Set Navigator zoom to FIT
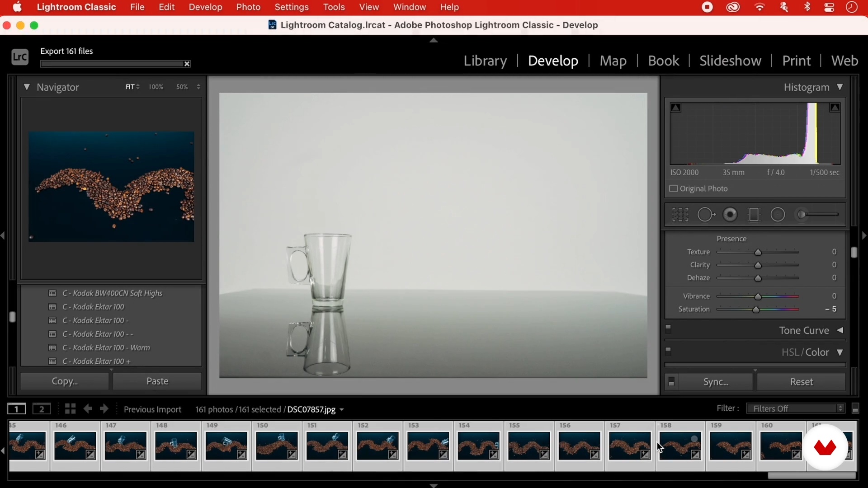 pos(130,87)
